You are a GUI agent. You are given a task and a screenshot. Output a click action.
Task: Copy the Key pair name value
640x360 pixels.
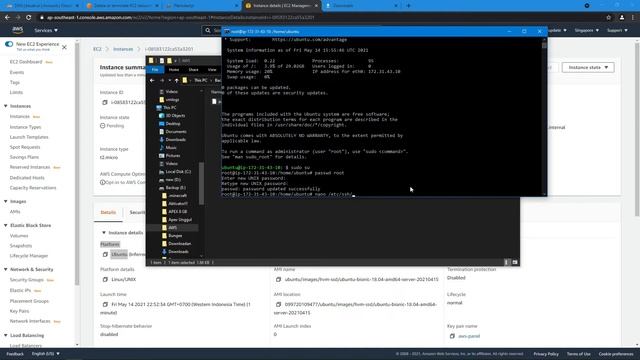452,336
